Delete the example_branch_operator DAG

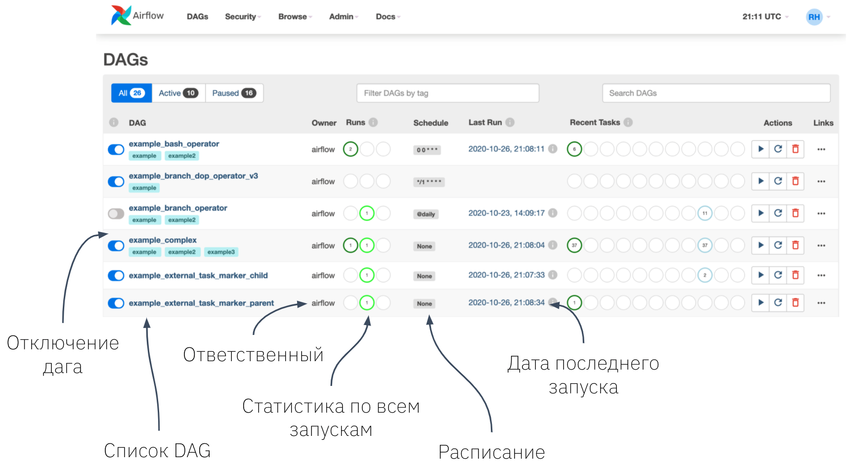click(x=795, y=213)
